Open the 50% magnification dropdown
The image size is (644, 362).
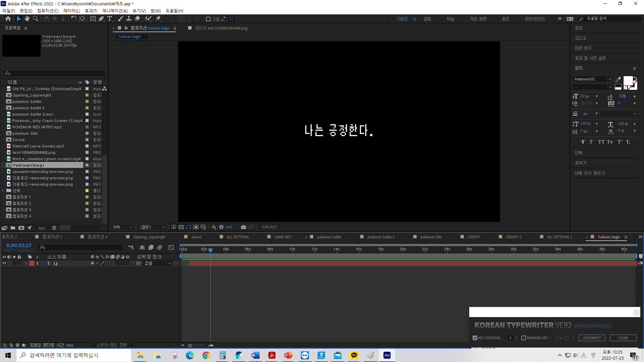pyautogui.click(x=123, y=227)
